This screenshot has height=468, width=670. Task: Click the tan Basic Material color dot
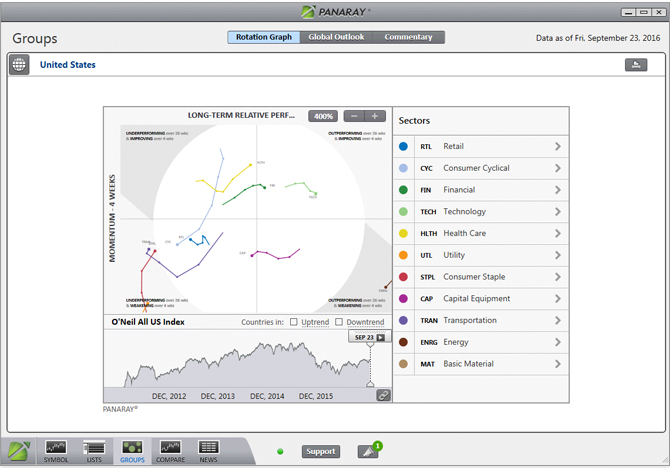[403, 364]
